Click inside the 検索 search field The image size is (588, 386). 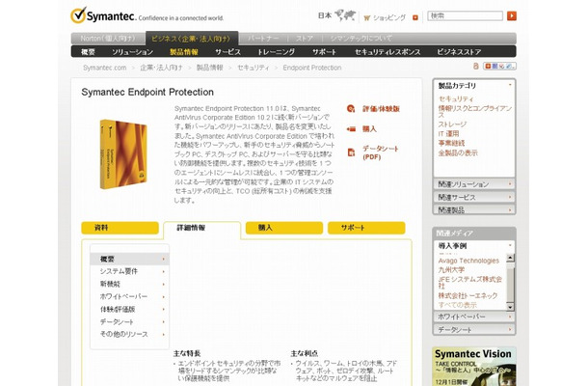465,15
